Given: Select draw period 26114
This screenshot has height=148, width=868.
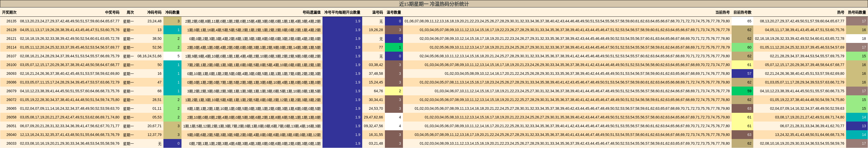Looking at the screenshot, I should click(11, 47).
